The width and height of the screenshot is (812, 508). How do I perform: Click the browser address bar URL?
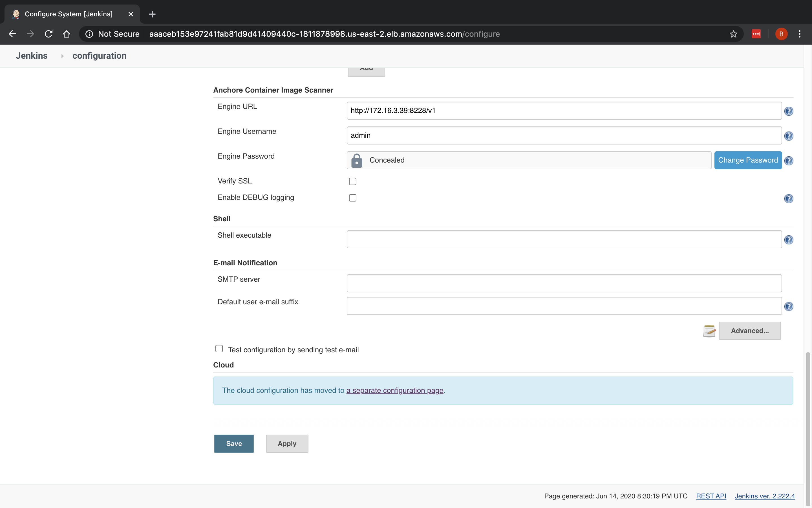point(324,34)
